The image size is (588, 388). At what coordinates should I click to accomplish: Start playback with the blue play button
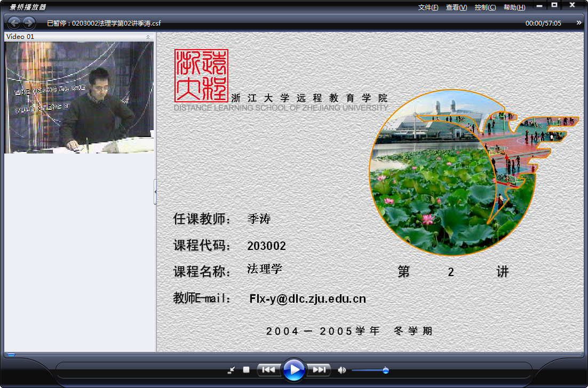point(293,370)
